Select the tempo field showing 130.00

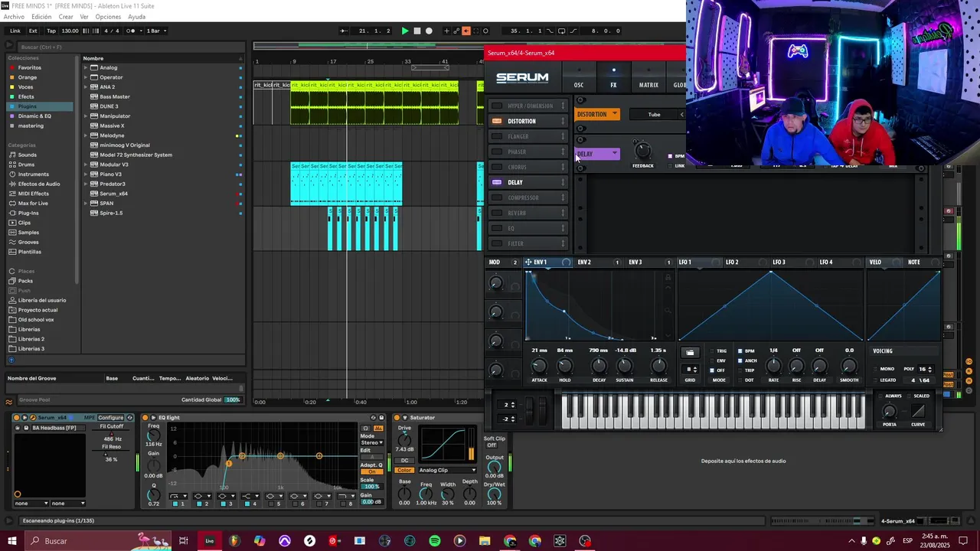pos(70,31)
